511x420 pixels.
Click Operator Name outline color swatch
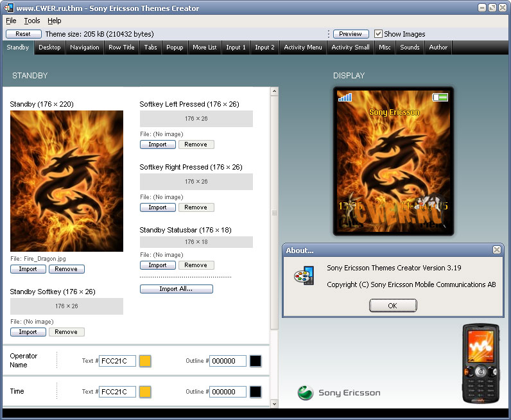(x=255, y=361)
